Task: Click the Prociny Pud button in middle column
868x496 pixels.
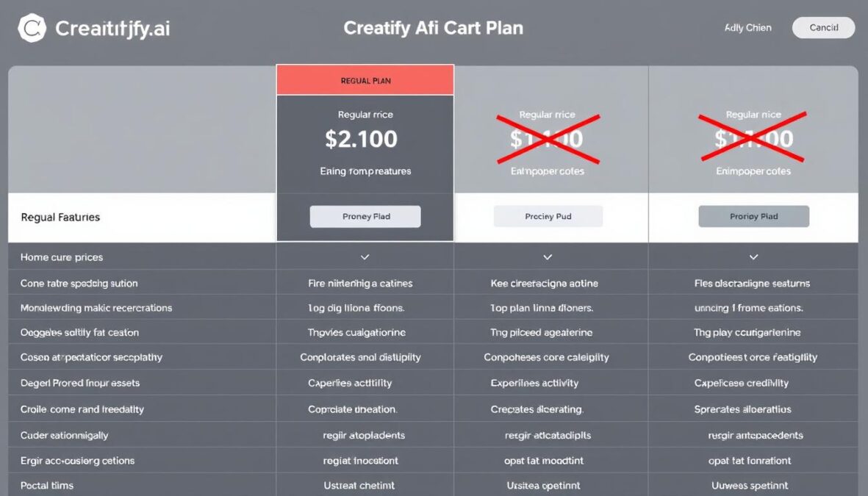Action: coord(548,215)
